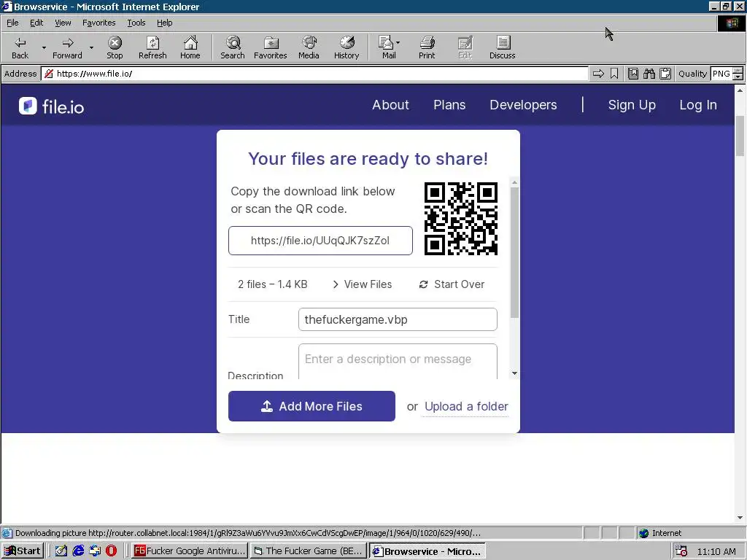
Task: Click the Forward toolbar button
Action: click(67, 47)
